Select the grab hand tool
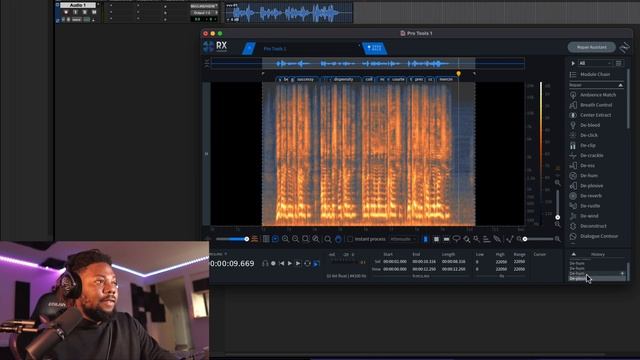 [x=338, y=239]
